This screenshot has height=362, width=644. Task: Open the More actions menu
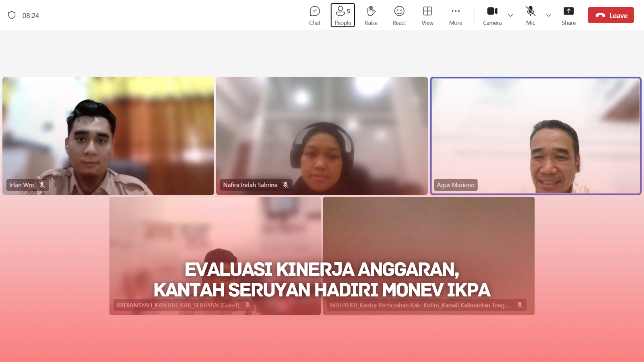tap(455, 16)
